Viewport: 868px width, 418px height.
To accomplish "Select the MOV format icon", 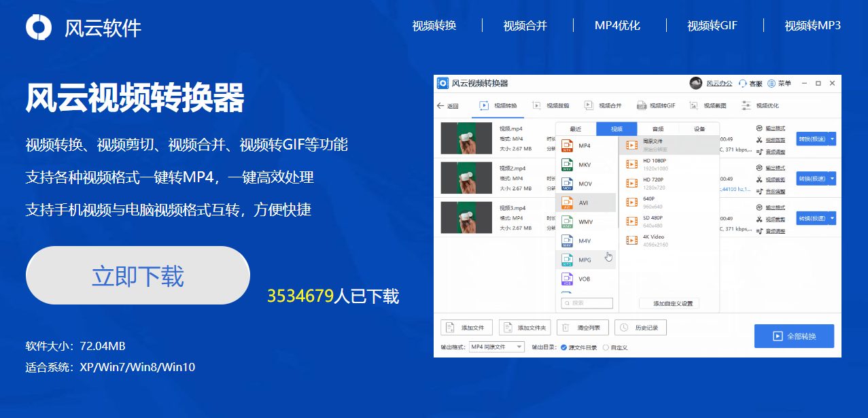I will tap(566, 184).
